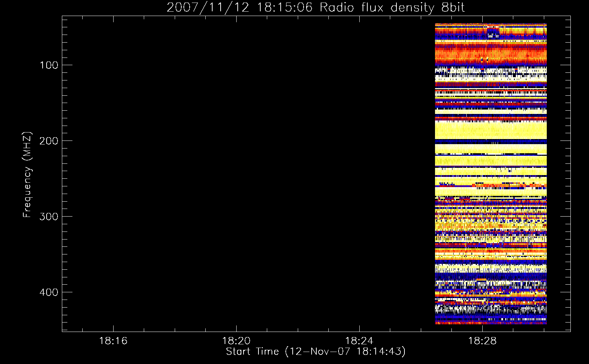This screenshot has height=364, width=589.
Task: Click the 18:20 time tick label
Action: (236, 341)
